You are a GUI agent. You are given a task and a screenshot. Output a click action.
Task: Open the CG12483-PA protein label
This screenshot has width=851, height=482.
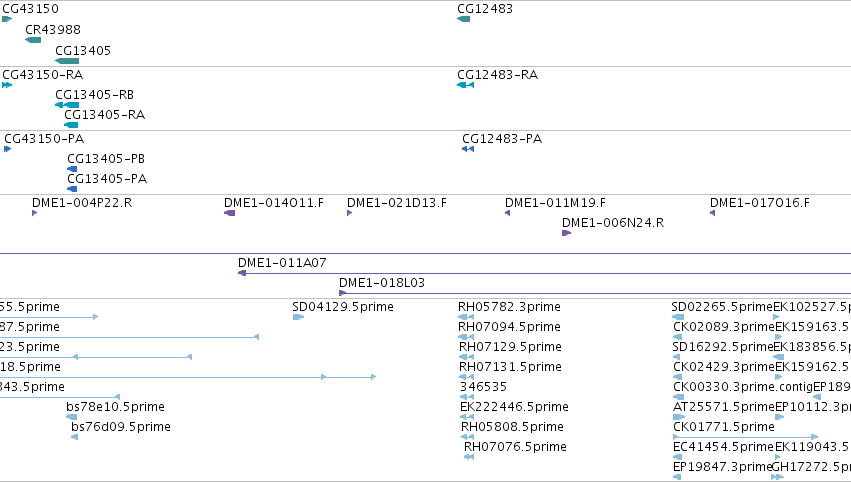(502, 138)
